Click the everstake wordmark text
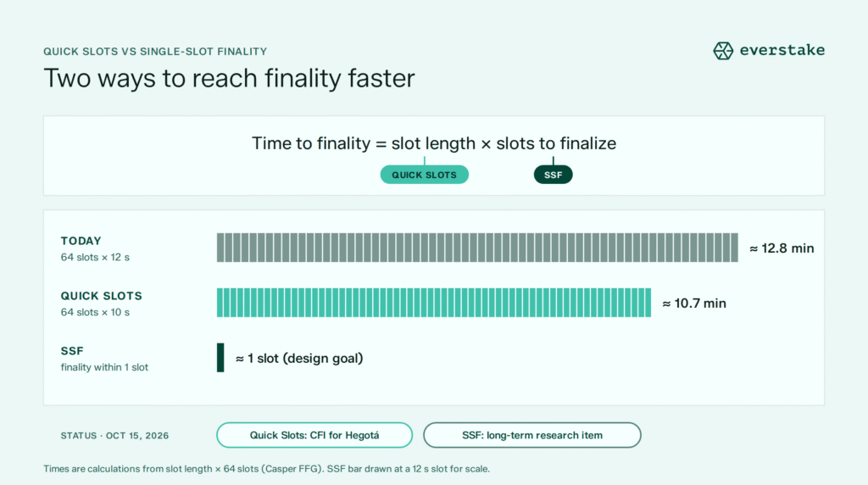868x485 pixels. [782, 50]
